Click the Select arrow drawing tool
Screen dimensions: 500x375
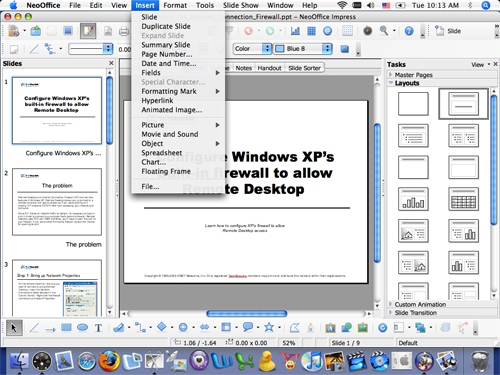14,328
